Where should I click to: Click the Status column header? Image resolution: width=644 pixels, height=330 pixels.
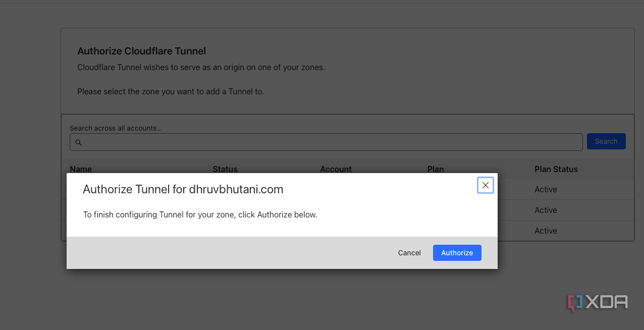(225, 169)
